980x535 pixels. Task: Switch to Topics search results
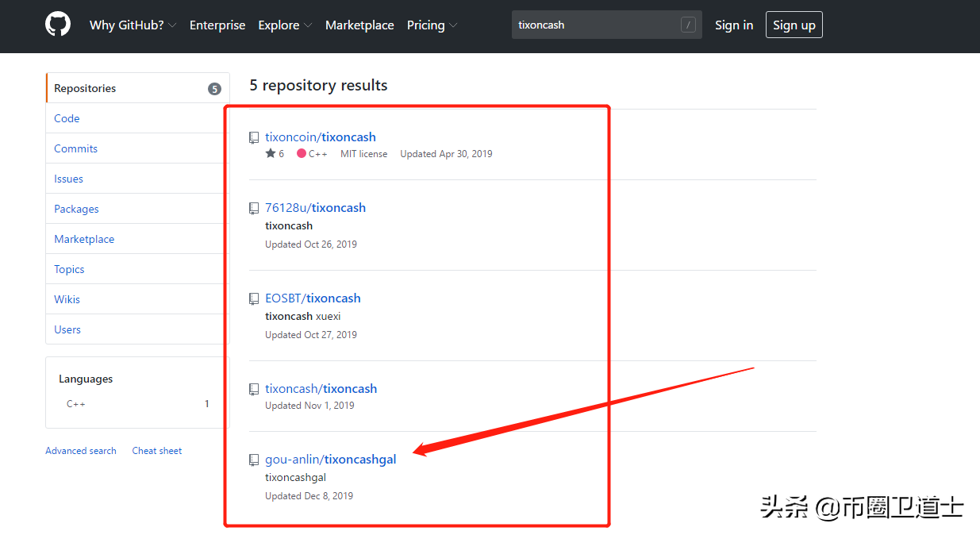(137, 269)
